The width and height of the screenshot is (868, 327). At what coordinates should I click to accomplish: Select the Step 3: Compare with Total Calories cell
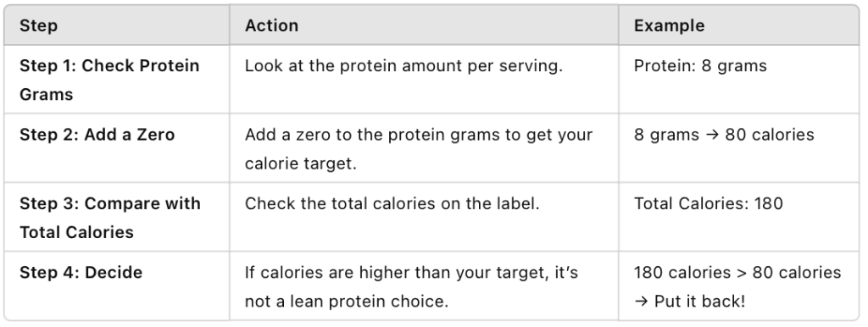coord(117,217)
